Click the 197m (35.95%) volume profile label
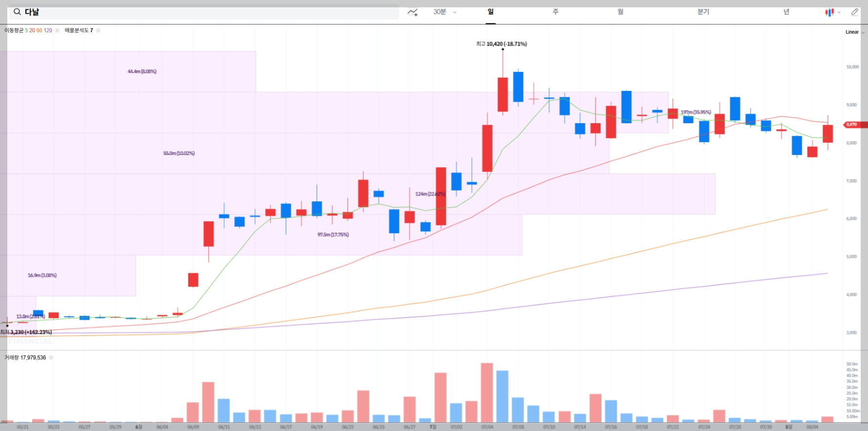This screenshot has width=868, height=431. click(x=696, y=112)
